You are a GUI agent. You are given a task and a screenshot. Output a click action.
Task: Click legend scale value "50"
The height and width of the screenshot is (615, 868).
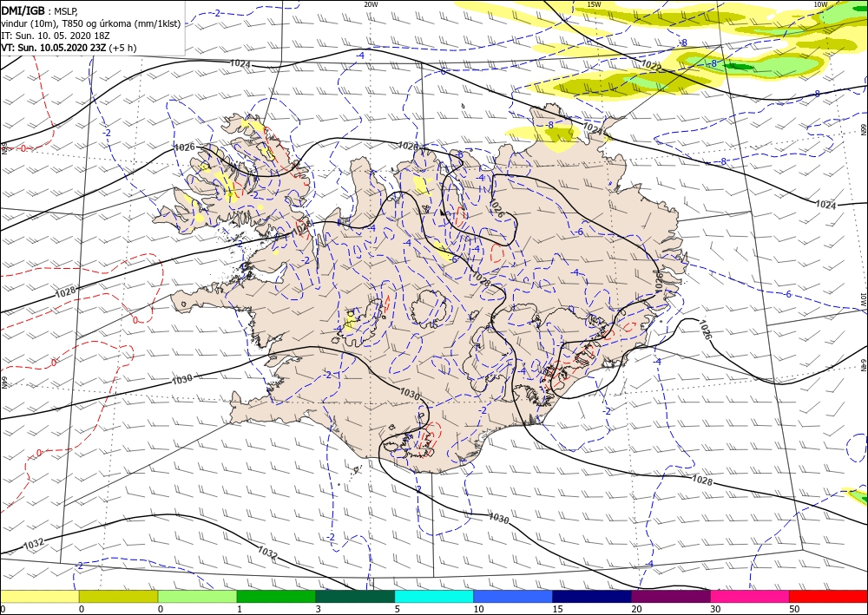tap(794, 609)
